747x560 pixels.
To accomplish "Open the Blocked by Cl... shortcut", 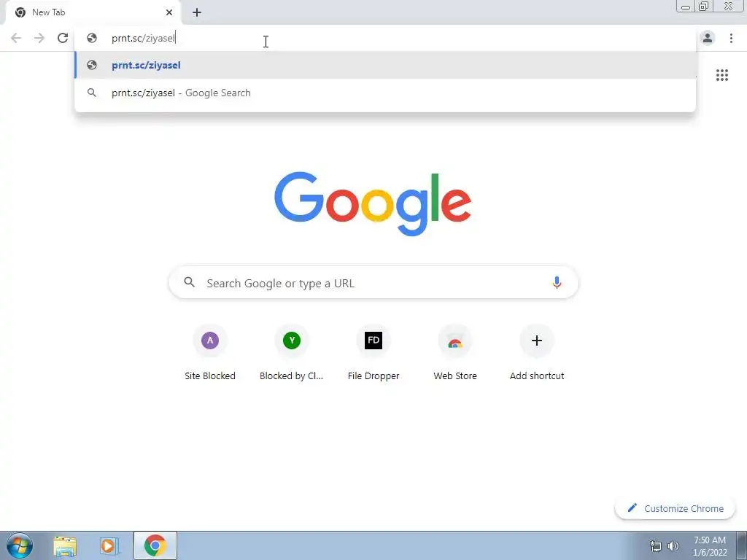I will click(x=292, y=353).
